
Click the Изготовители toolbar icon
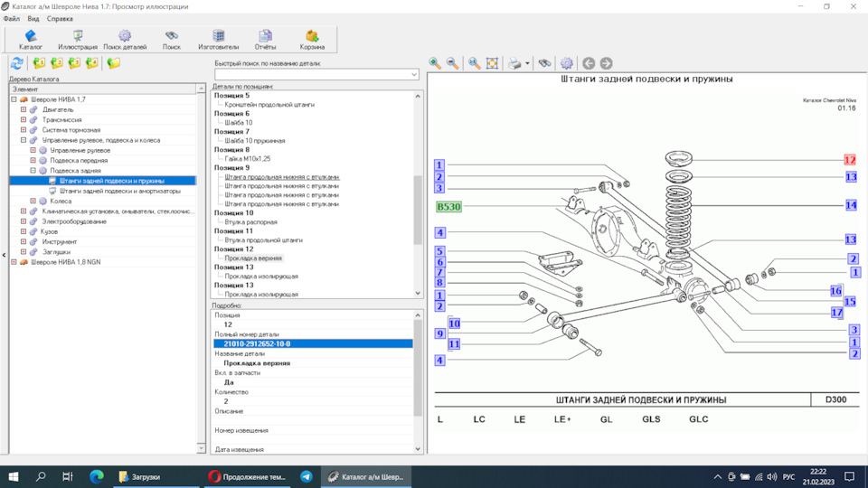(x=219, y=40)
